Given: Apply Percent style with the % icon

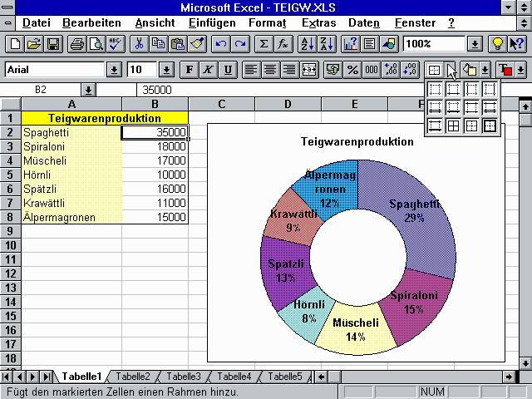Looking at the screenshot, I should (x=352, y=70).
